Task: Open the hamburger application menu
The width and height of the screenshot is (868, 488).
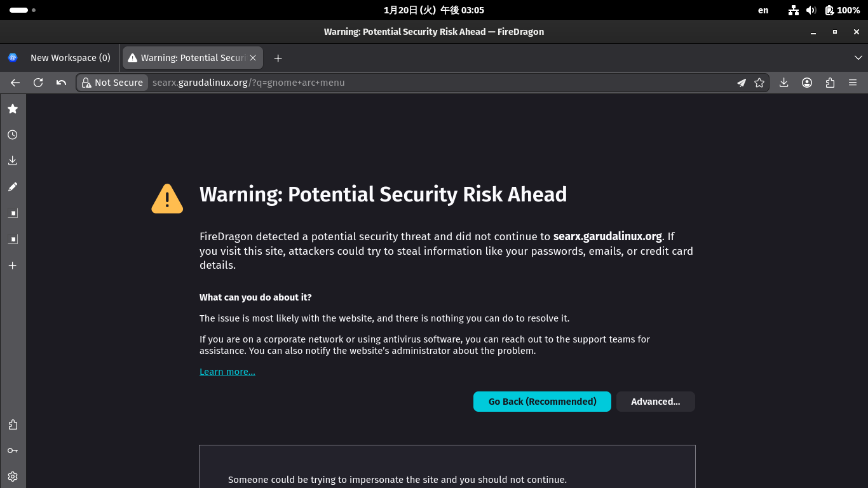Action: tap(853, 83)
